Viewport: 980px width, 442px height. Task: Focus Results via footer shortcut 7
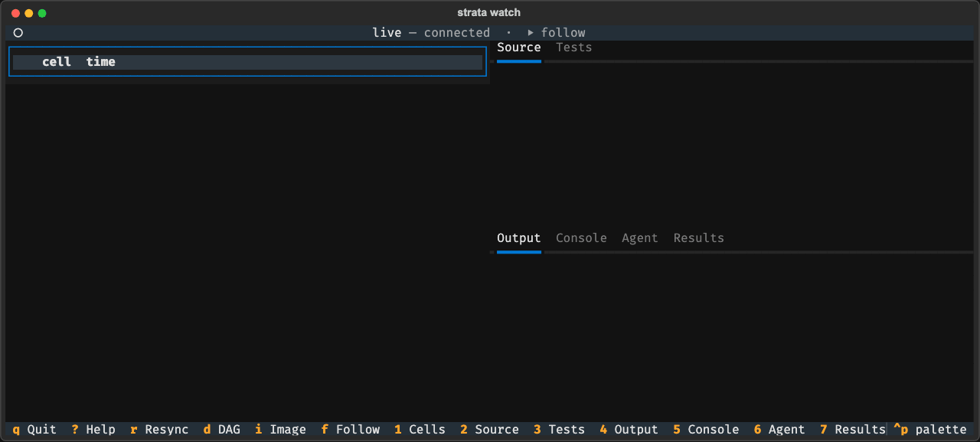tap(853, 430)
